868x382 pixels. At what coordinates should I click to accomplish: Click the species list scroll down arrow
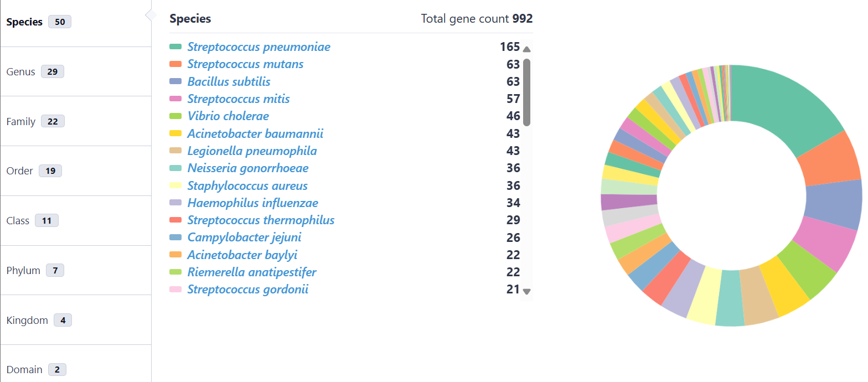(x=526, y=291)
